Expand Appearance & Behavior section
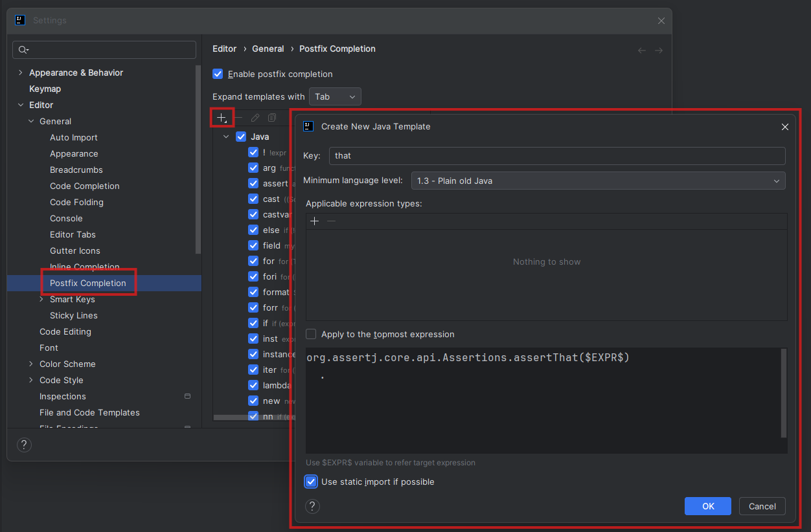The width and height of the screenshot is (811, 532). 21,72
